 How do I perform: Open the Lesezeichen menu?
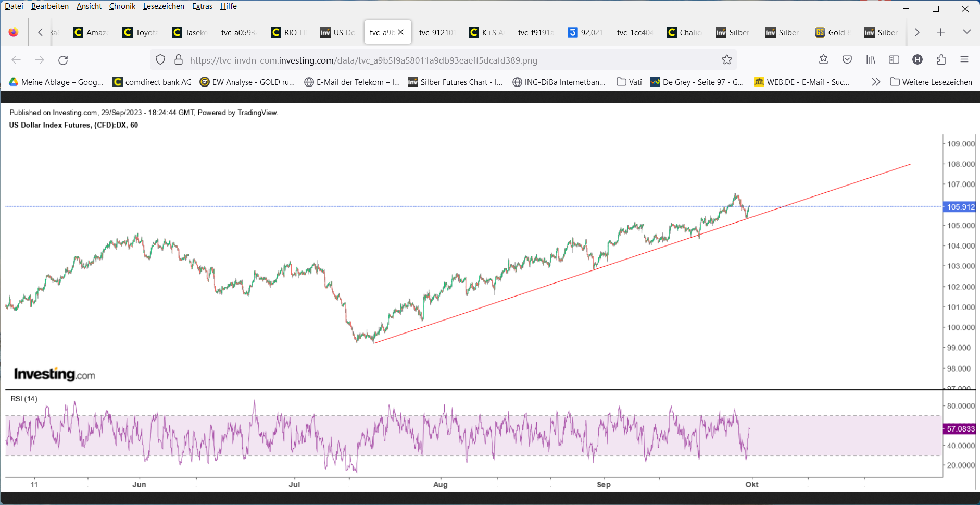pos(164,6)
